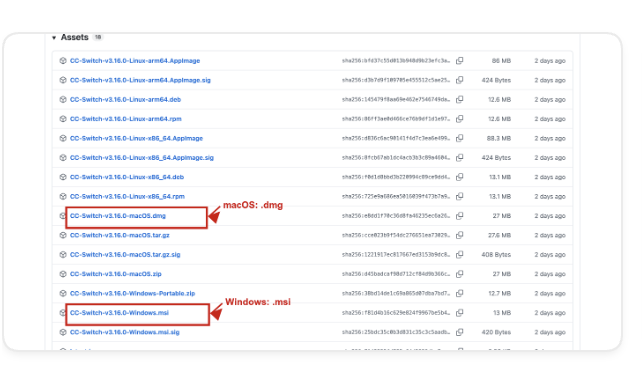Click package icon beside Linux-x86_64.AppImage

click(63, 138)
